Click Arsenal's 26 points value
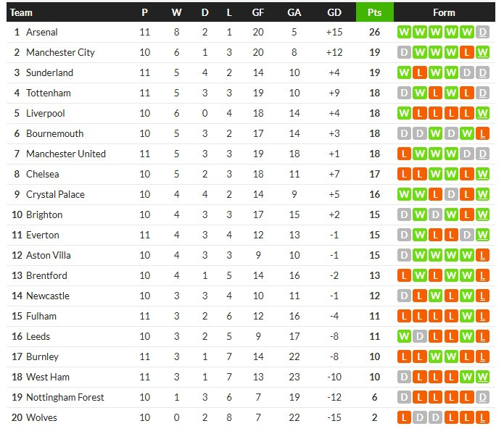Viewport: 504px width, 434px height. (x=374, y=32)
